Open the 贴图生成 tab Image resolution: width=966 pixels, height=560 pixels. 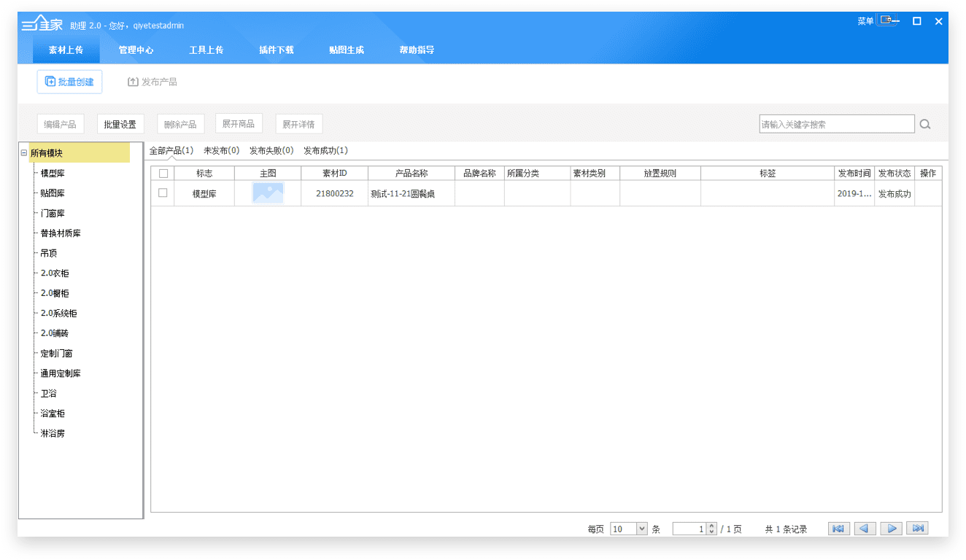pyautogui.click(x=347, y=50)
